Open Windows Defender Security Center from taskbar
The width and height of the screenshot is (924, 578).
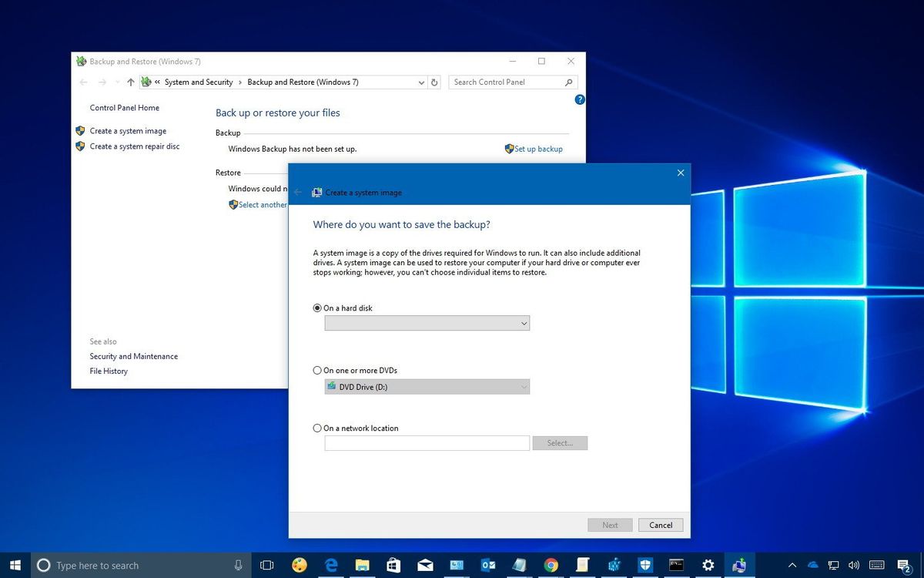point(644,565)
